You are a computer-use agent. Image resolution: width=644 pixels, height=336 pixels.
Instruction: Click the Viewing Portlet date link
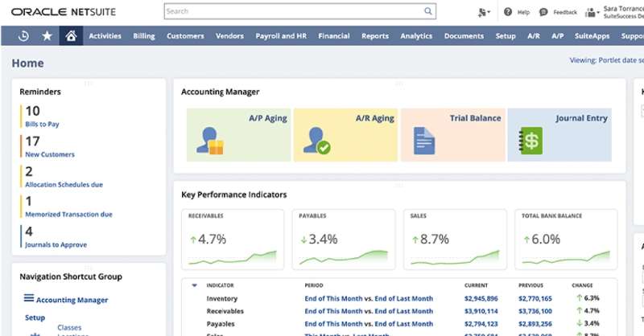click(607, 60)
